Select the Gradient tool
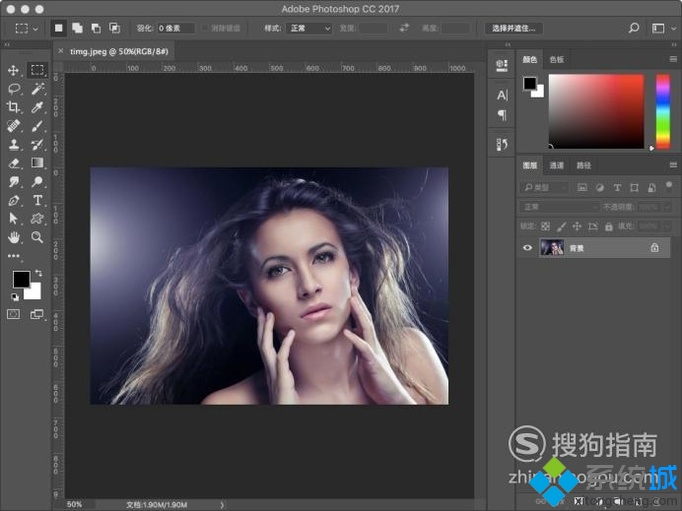 click(x=37, y=163)
